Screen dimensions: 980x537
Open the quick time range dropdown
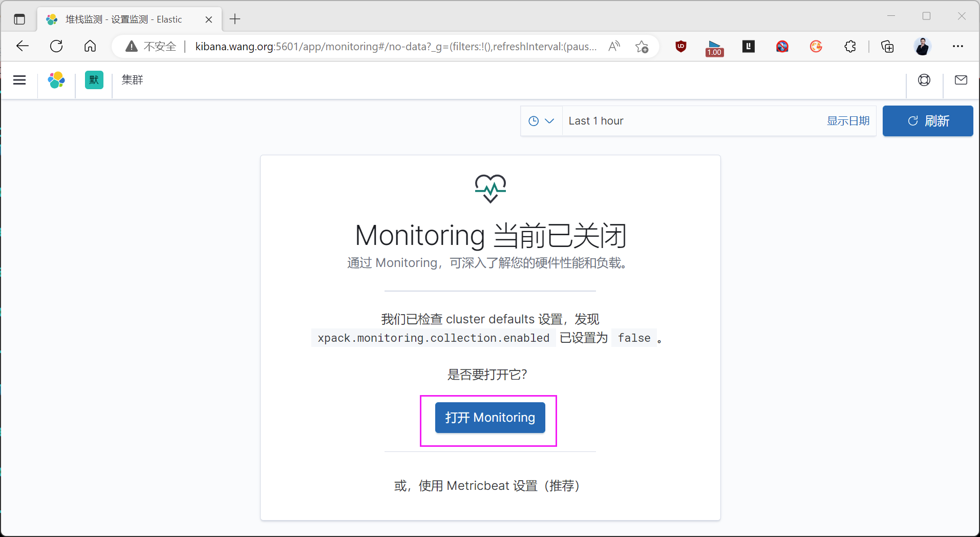(541, 121)
